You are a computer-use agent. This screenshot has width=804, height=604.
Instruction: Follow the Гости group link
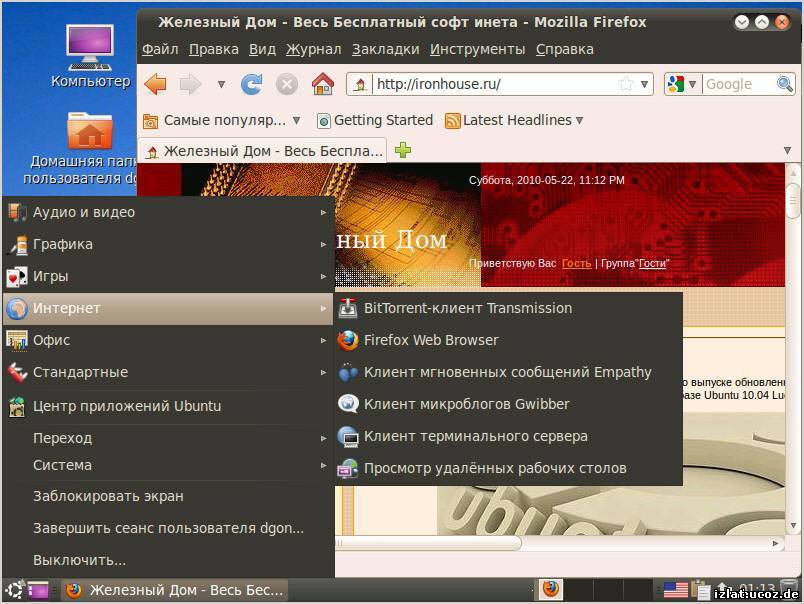(652, 264)
